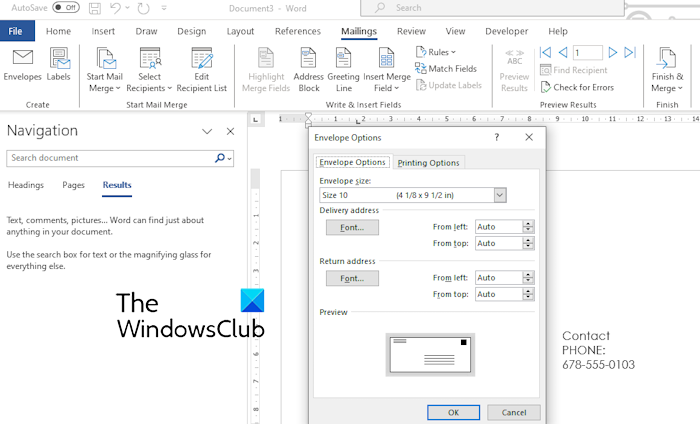
Task: Open the Rules dropdown
Action: tap(436, 52)
